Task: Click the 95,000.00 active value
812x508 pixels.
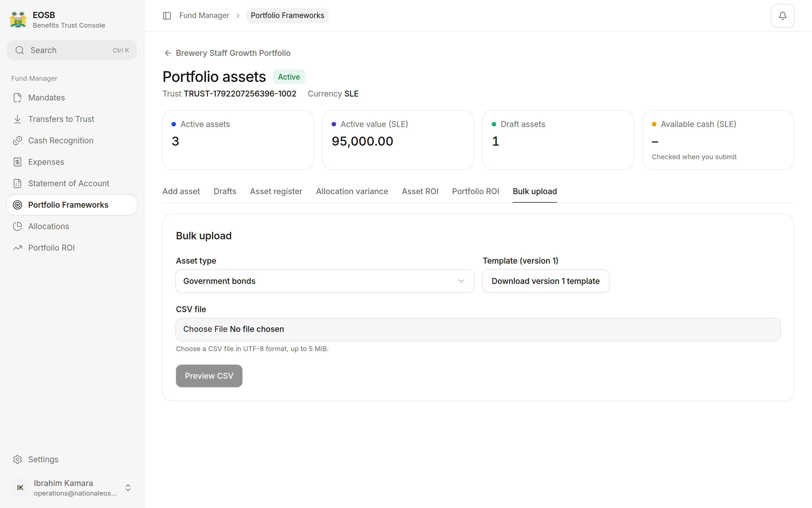Action: (362, 141)
